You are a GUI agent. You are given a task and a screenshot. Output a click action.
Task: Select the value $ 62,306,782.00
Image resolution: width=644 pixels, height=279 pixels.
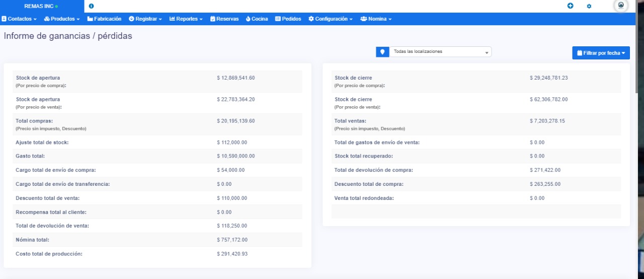(x=549, y=99)
